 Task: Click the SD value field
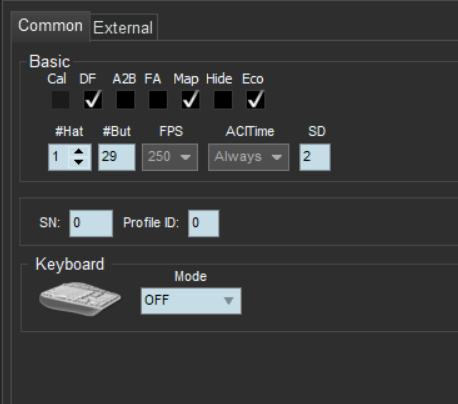(x=315, y=157)
